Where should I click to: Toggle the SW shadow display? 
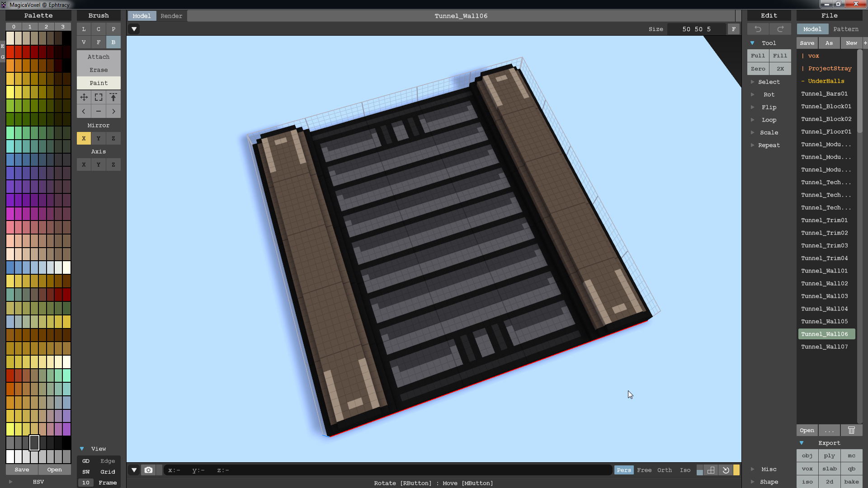point(86,472)
